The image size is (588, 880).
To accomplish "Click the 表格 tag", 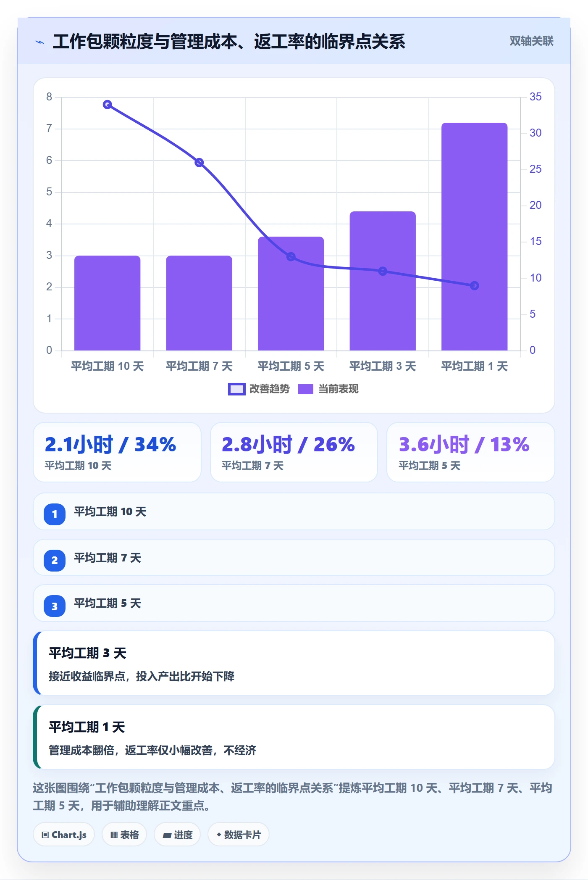I will pyautogui.click(x=124, y=835).
